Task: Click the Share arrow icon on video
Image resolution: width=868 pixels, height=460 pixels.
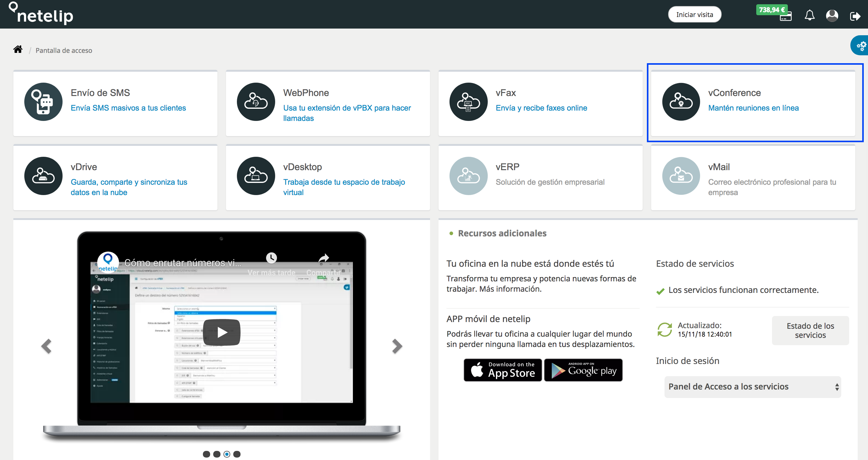Action: coord(323,258)
